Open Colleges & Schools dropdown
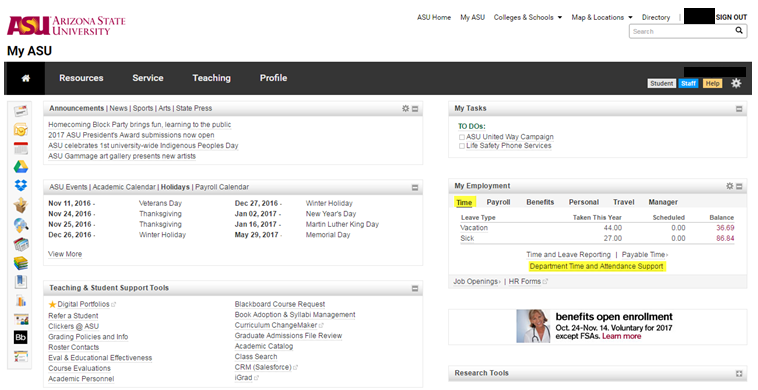 click(x=527, y=17)
